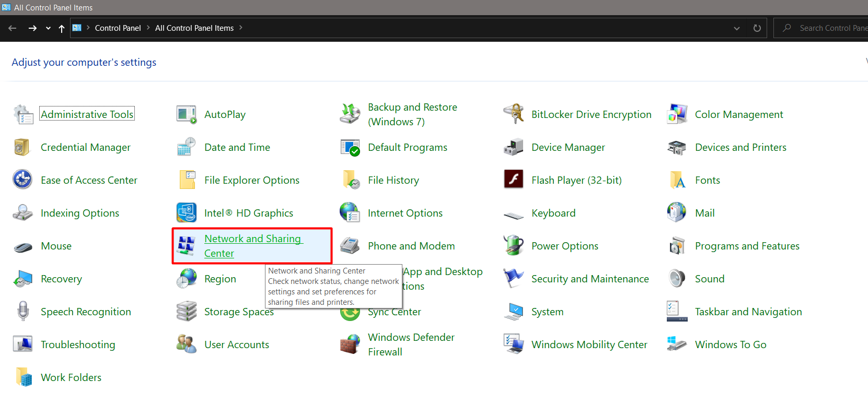Viewport: 868px width, 416px height.
Task: Open File History icon
Action: click(x=350, y=180)
